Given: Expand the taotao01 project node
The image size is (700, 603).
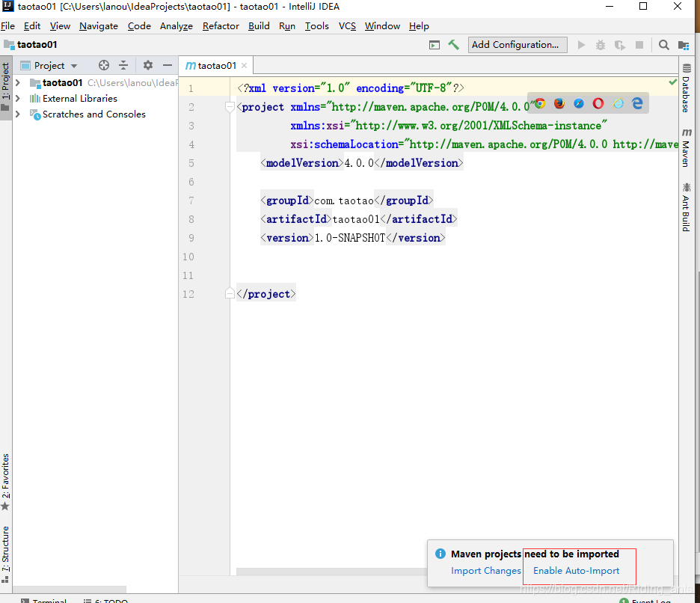Looking at the screenshot, I should (18, 82).
